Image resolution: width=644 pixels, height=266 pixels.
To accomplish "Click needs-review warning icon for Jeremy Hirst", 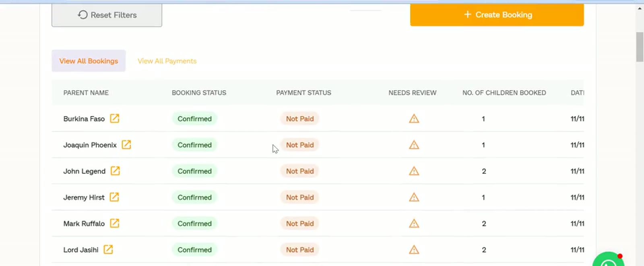I will pos(414,197).
